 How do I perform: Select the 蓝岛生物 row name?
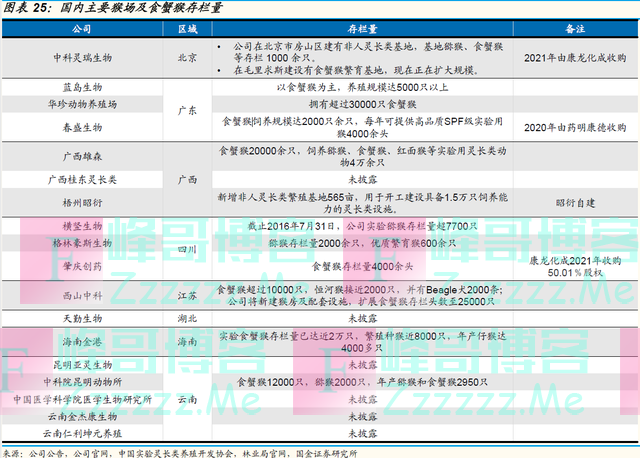pos(78,88)
